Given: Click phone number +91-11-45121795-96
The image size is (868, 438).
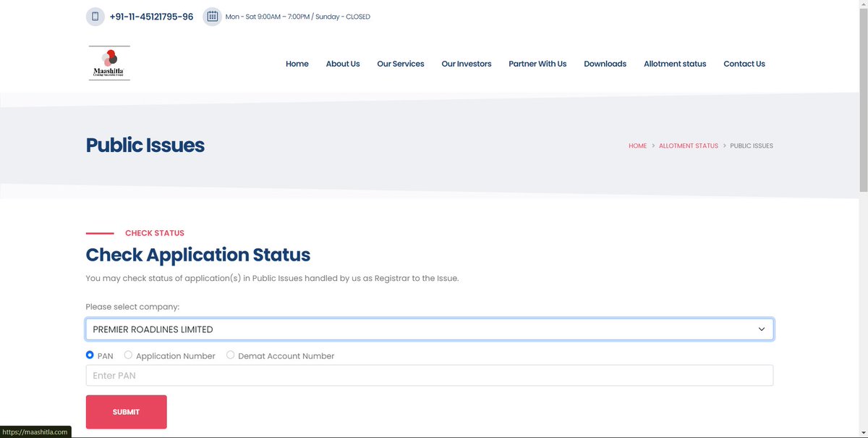Looking at the screenshot, I should click(x=151, y=17).
